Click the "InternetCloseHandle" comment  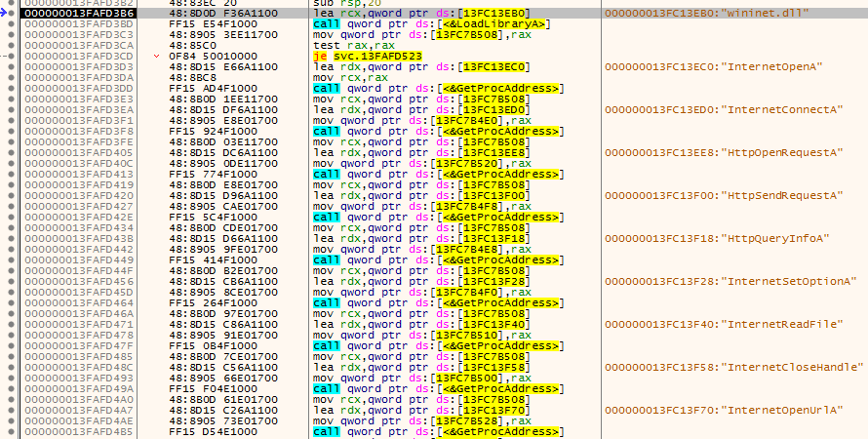coord(734,367)
